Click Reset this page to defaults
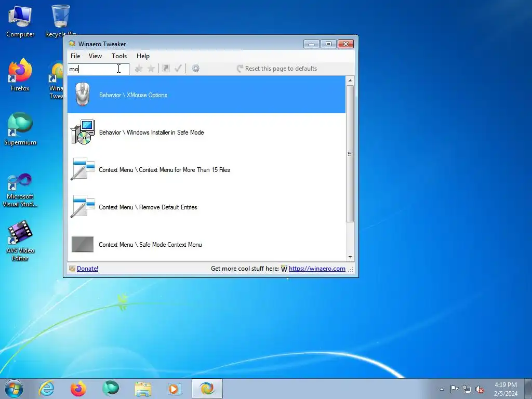The image size is (532, 399). (x=277, y=69)
